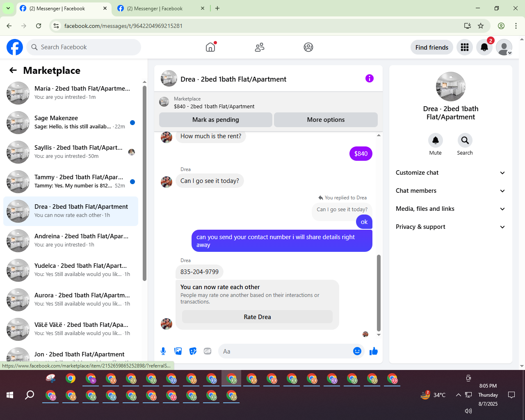Open the Home feed icon
Screen dimensions: 525x420
coord(210,47)
